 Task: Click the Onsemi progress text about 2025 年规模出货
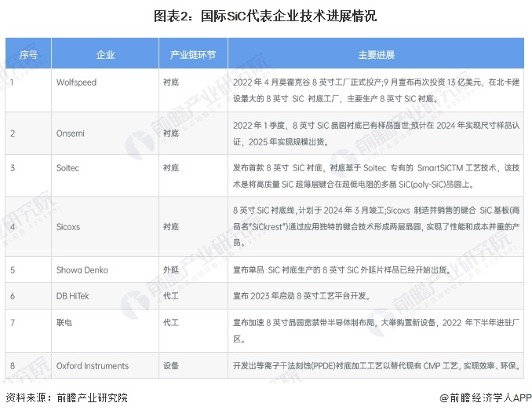(x=377, y=134)
